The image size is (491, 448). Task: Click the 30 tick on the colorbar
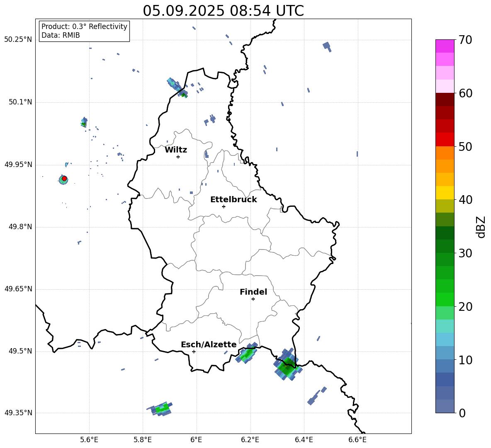click(x=465, y=253)
